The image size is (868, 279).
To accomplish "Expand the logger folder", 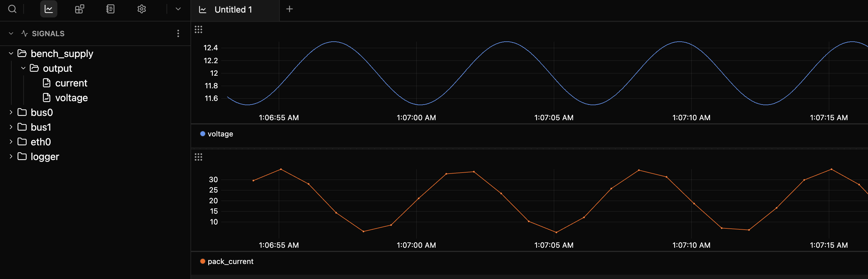I will [11, 156].
